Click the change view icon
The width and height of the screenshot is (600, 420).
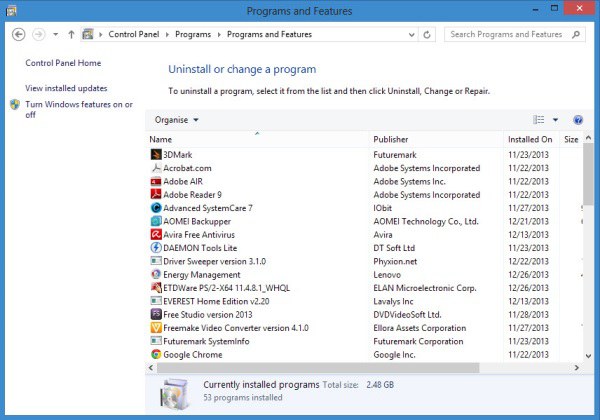(x=539, y=120)
